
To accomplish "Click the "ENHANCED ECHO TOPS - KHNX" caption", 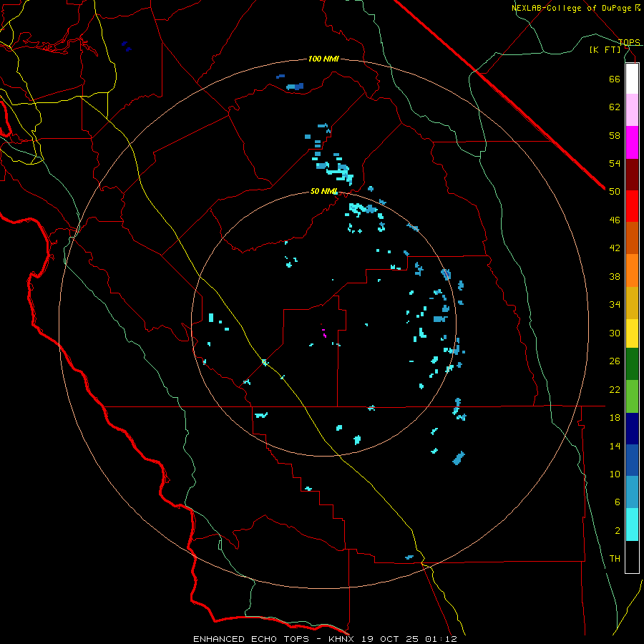I will click(x=273, y=639).
